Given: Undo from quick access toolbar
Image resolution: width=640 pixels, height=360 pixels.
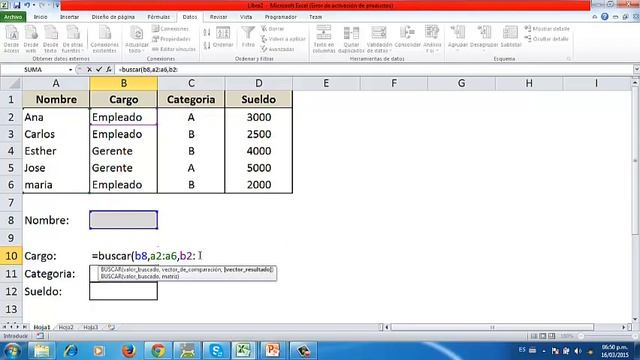Looking at the screenshot, I should [27, 5].
